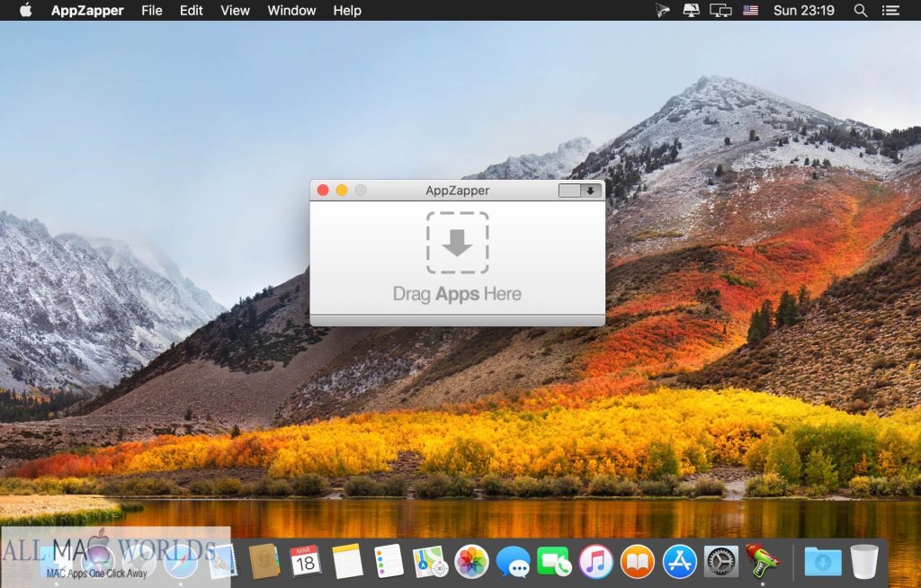This screenshot has height=588, width=921.
Task: Open iTunes in the dock
Action: [595, 562]
